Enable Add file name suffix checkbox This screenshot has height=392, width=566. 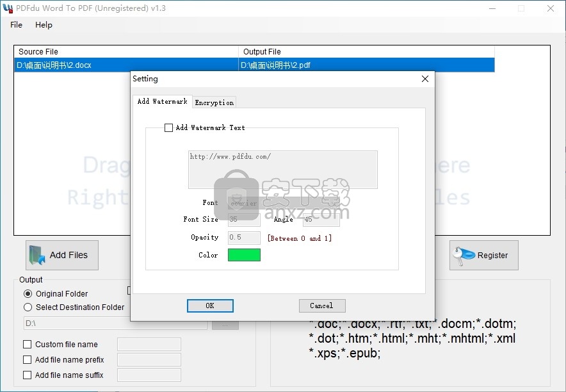click(x=27, y=375)
